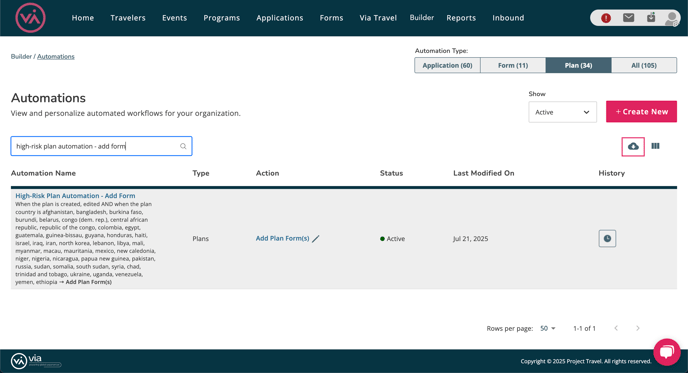
Task: Open the column chooser icon
Action: tap(655, 146)
